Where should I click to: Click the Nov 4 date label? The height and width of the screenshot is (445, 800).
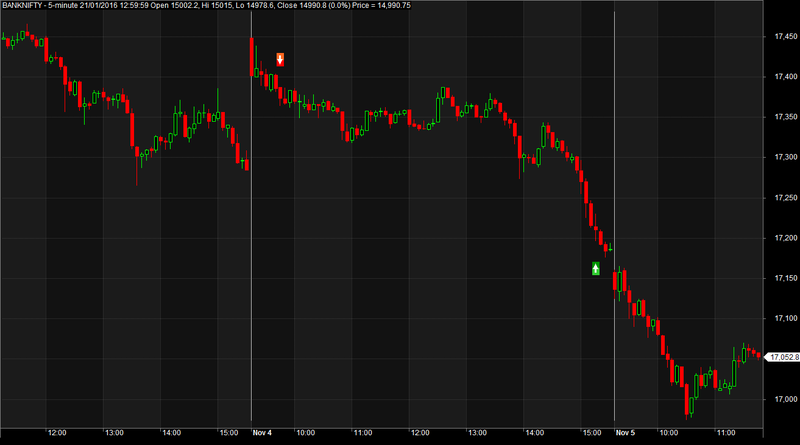click(262, 433)
